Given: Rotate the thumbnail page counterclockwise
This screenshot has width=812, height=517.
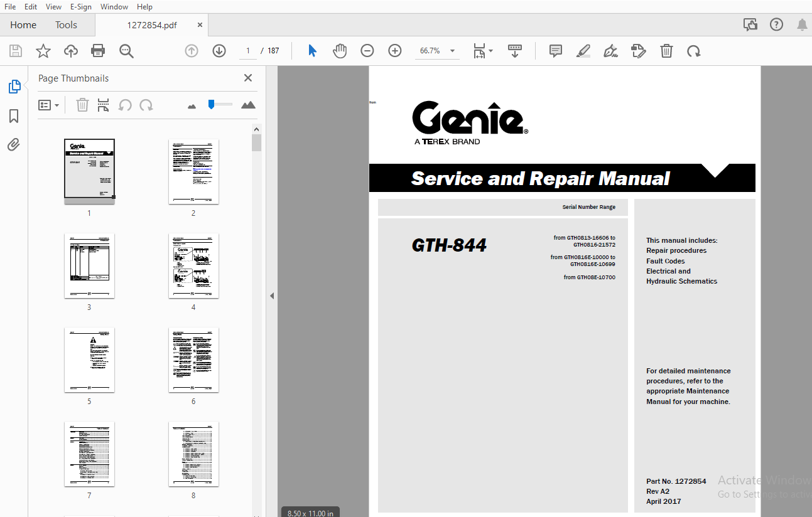Looking at the screenshot, I should [125, 105].
